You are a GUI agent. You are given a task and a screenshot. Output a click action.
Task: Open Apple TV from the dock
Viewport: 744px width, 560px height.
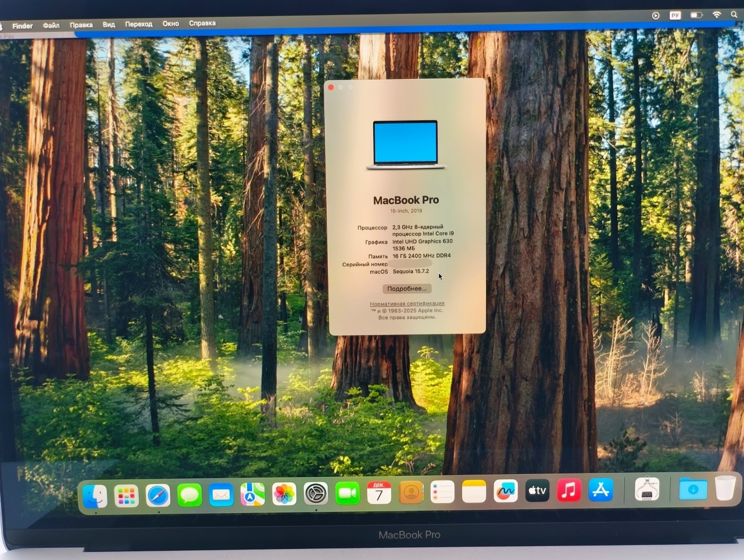coord(537,491)
